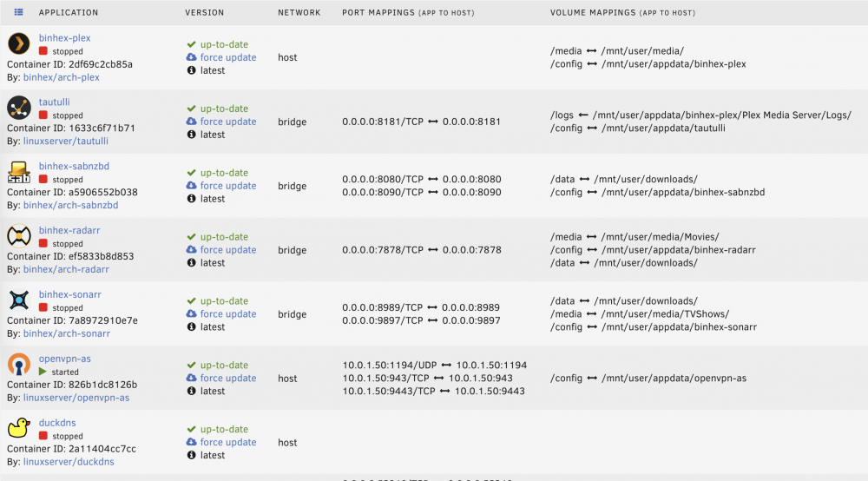Click the red stopped icon for binhex-sonarr
Screen dimensions: 868x481
coord(43,307)
